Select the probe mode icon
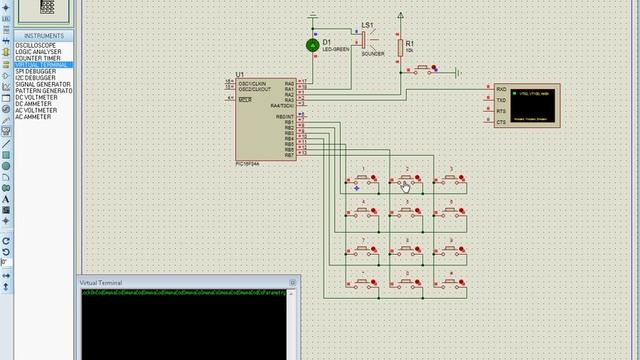The image size is (640, 360). (6, 120)
